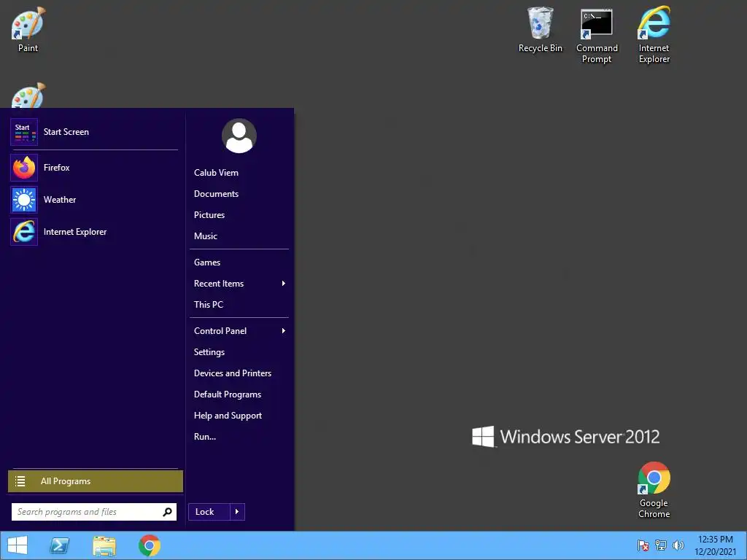The image size is (747, 560).
Task: Click the user account avatar picture
Action: (239, 136)
